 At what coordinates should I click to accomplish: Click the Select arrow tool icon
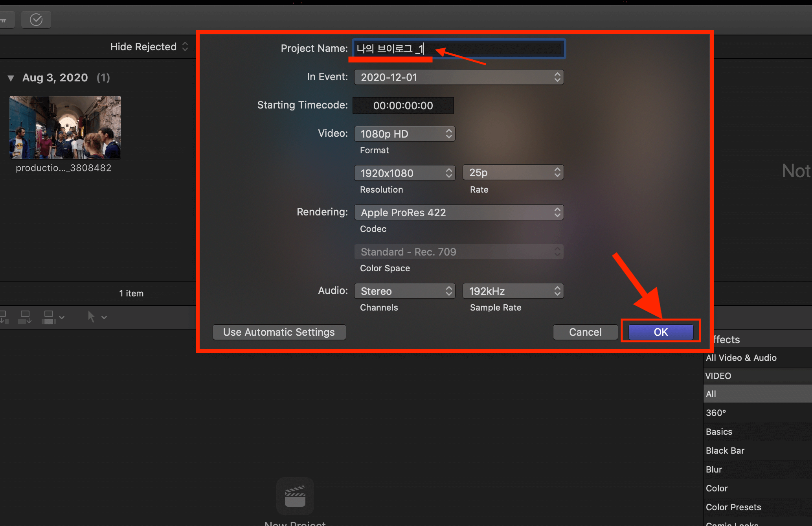pos(91,317)
